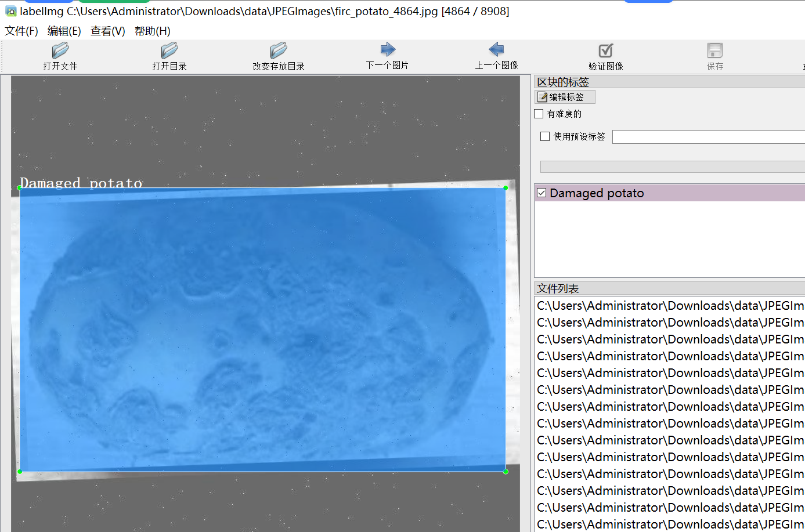This screenshot has width=805, height=532.
Task: Click the 区块的标签 panel header
Action: pos(669,82)
